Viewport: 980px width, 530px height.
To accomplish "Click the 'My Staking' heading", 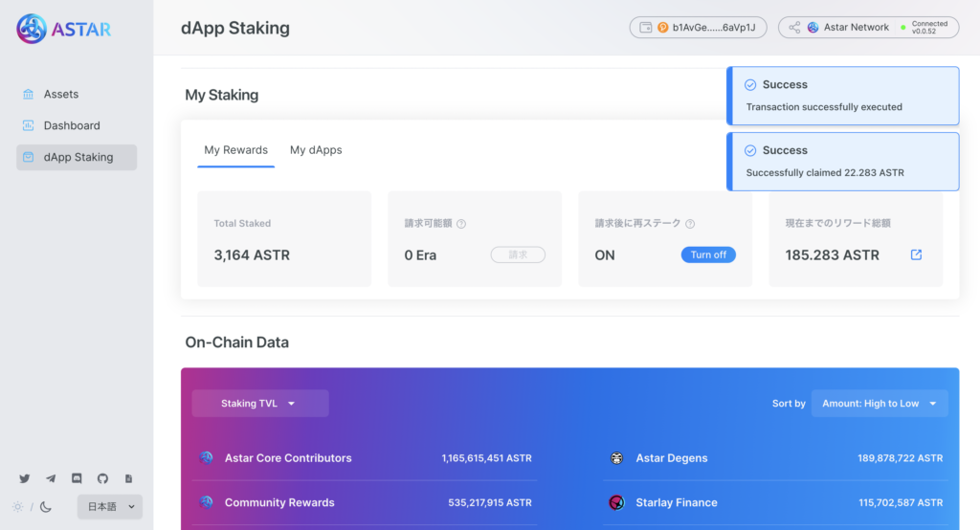I will tap(221, 95).
